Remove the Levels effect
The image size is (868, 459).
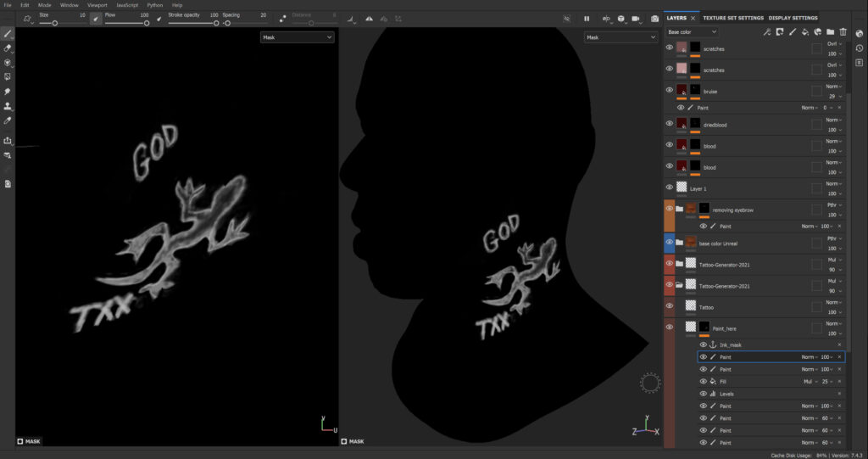click(x=839, y=394)
